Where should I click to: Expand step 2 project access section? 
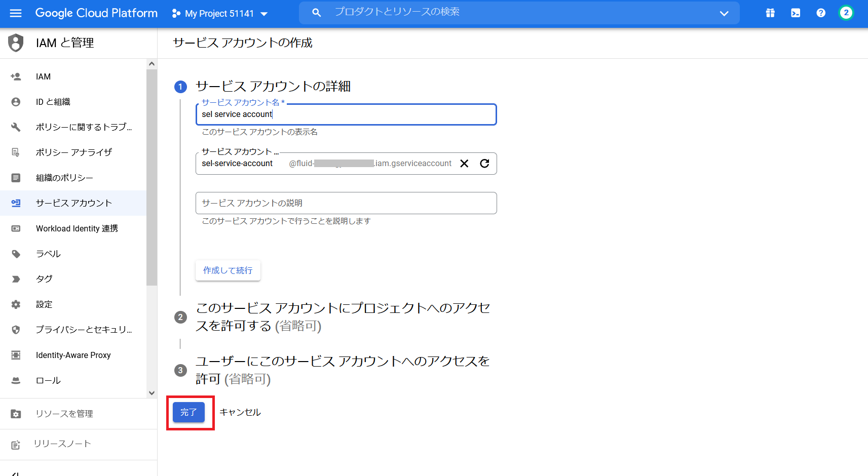click(343, 317)
